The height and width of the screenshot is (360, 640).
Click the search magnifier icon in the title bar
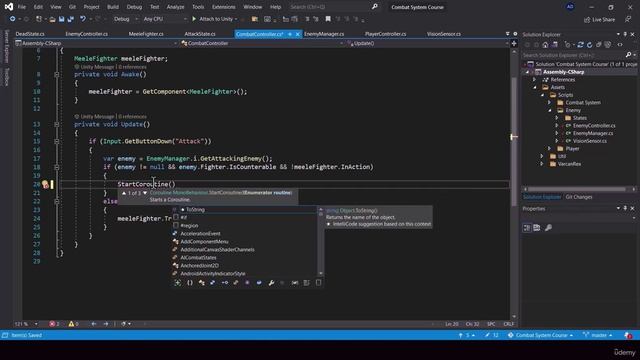pos(375,7)
